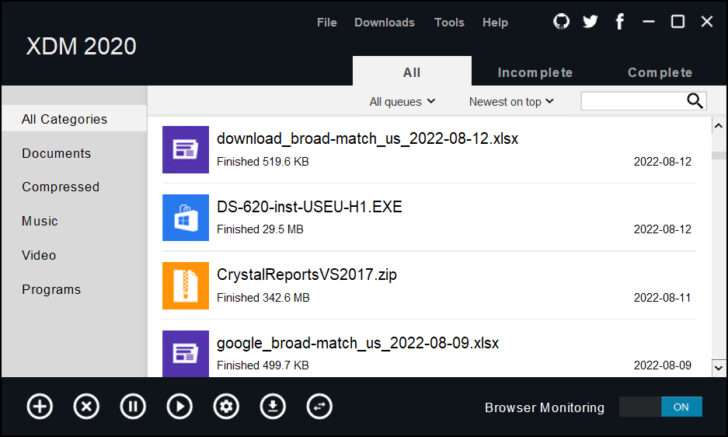Open the Downloads menu

384,22
